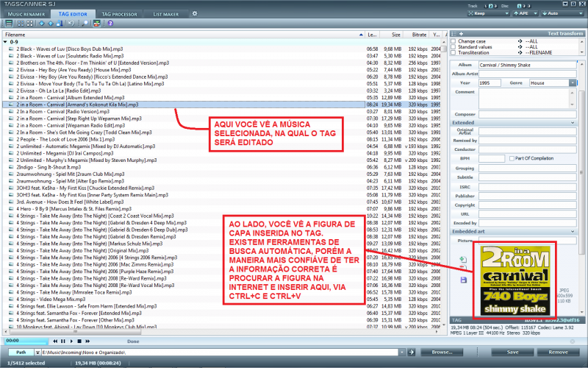Select disc number format 3
The image size is (588, 368).
point(529,6)
